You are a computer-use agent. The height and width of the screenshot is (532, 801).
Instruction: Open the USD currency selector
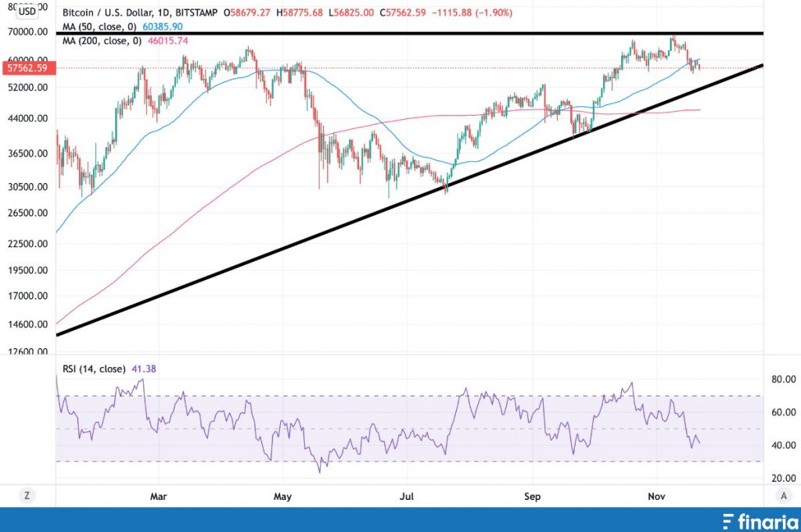27,12
